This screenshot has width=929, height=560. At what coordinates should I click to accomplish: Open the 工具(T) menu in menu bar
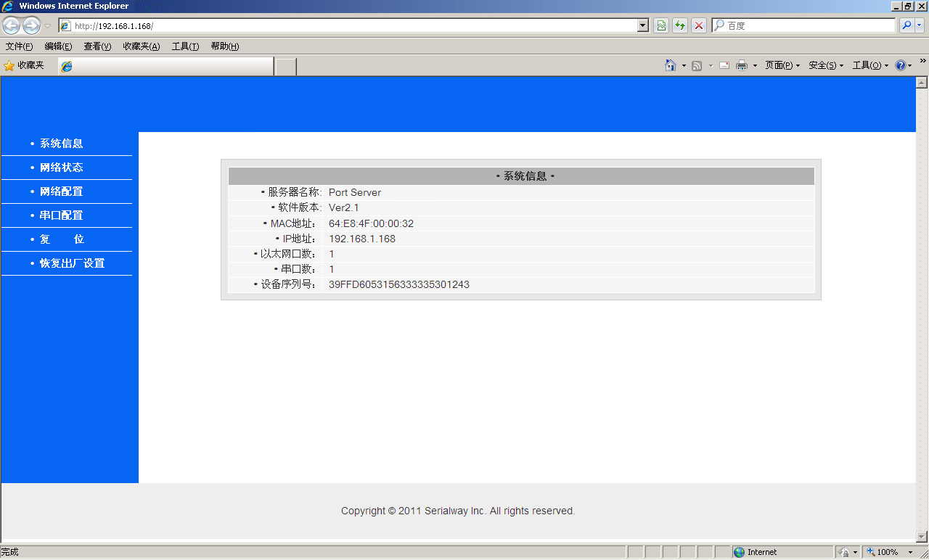point(185,46)
